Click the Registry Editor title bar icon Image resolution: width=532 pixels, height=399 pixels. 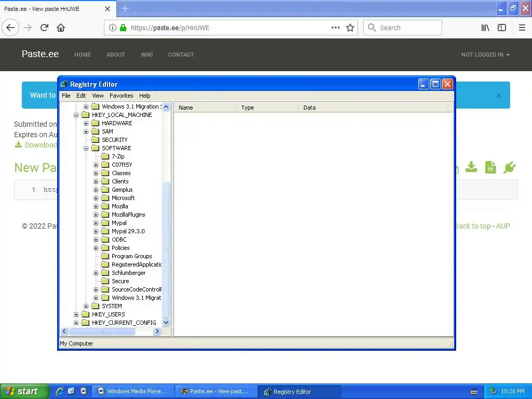[64, 84]
